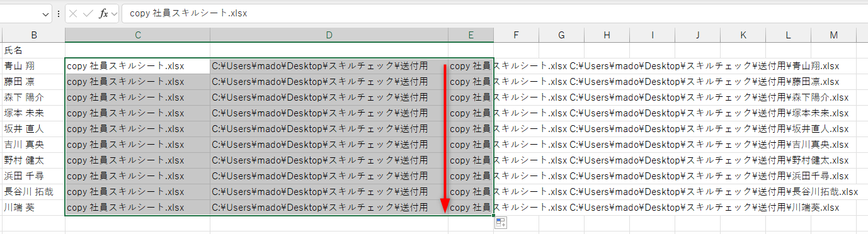Viewport: 868px width, 234px height.
Task: Expand the chevron next to the fx icon
Action: pyautogui.click(x=115, y=14)
